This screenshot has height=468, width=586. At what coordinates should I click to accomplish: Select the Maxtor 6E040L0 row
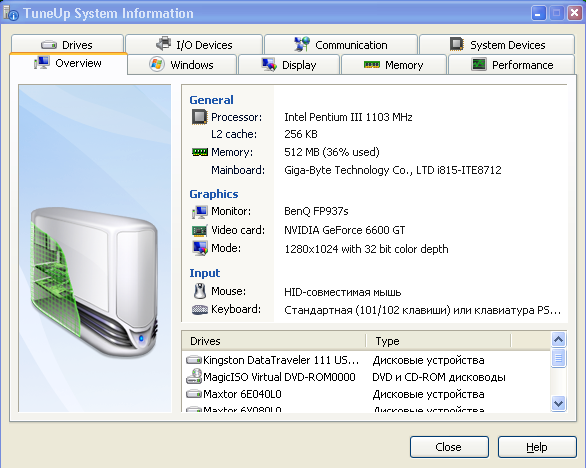[366, 394]
